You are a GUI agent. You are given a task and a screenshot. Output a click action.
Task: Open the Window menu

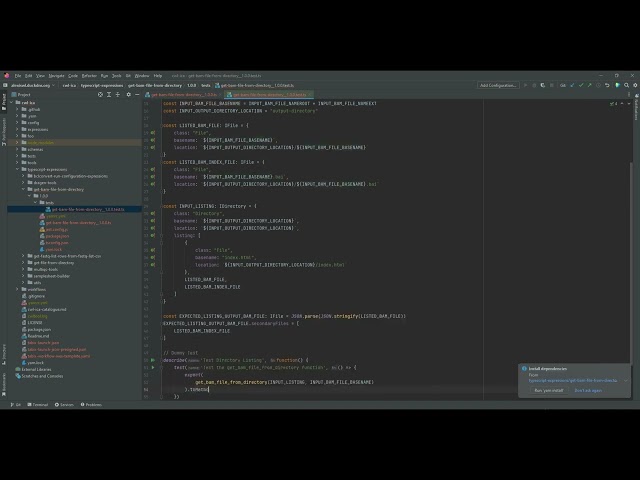coord(142,76)
